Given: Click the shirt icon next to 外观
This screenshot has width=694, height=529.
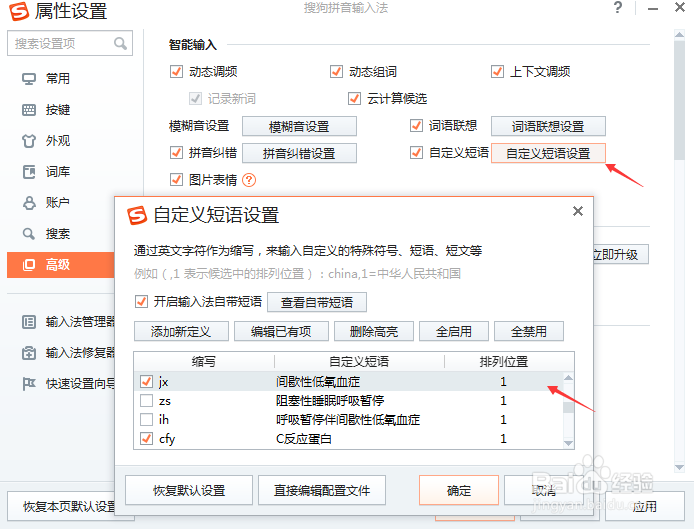Looking at the screenshot, I should 29,141.
